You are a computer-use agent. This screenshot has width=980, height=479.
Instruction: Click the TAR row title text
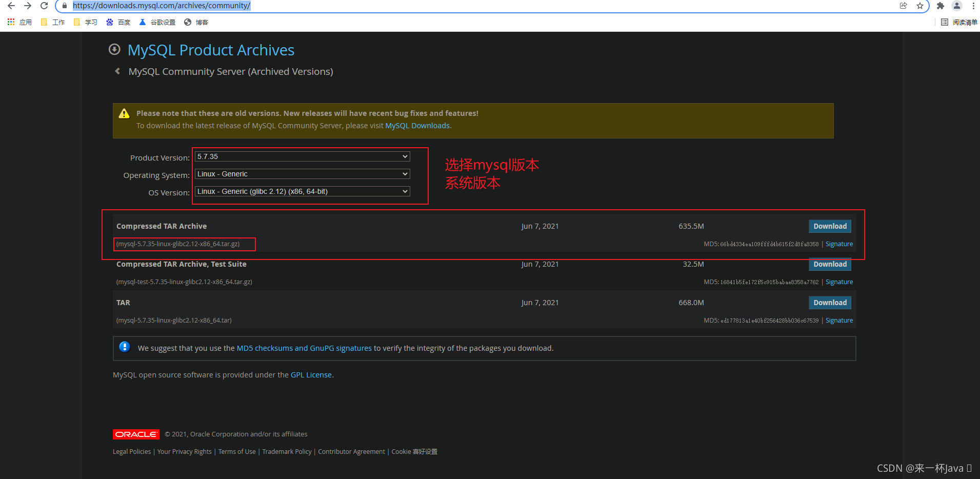pos(123,303)
